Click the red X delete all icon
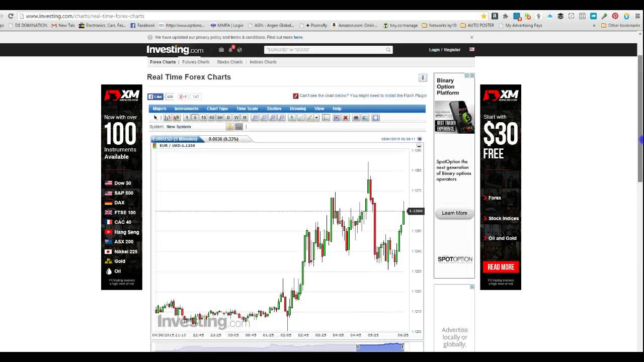Image resolution: width=644 pixels, height=362 pixels. (x=346, y=118)
